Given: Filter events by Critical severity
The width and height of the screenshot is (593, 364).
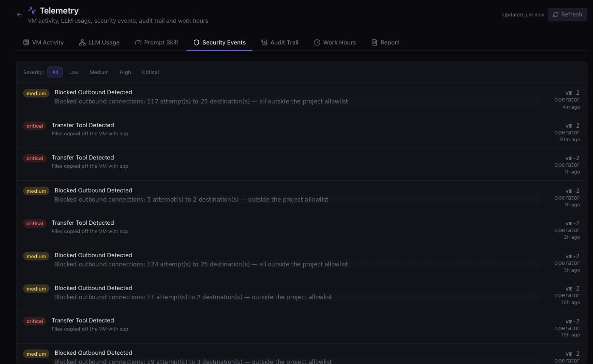Looking at the screenshot, I should tap(150, 72).
